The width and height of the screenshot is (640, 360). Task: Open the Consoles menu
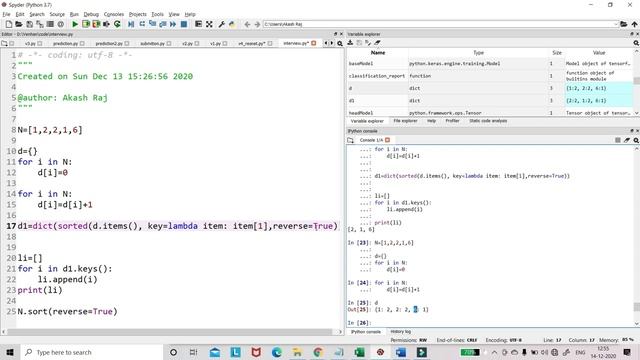pyautogui.click(x=113, y=14)
